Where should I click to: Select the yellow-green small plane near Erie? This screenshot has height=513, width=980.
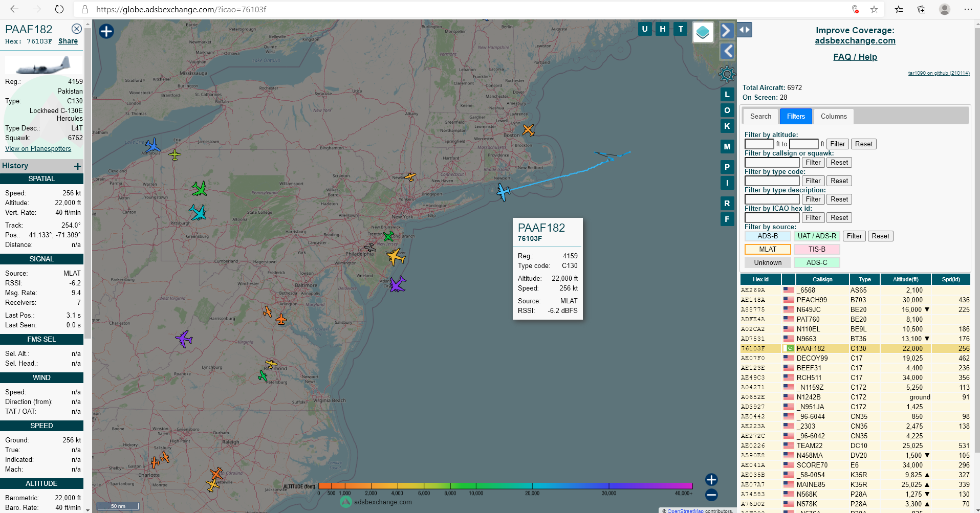click(x=175, y=154)
